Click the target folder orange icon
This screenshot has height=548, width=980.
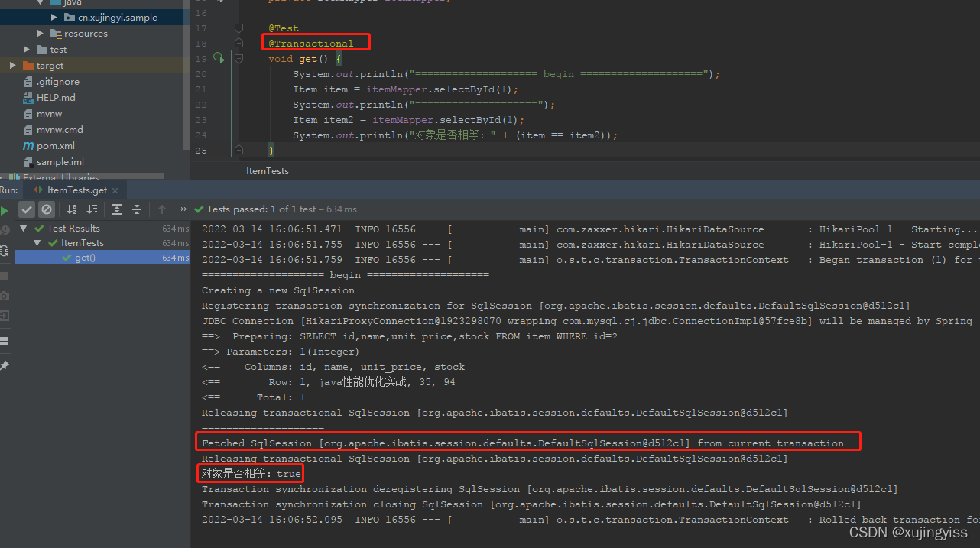28,66
